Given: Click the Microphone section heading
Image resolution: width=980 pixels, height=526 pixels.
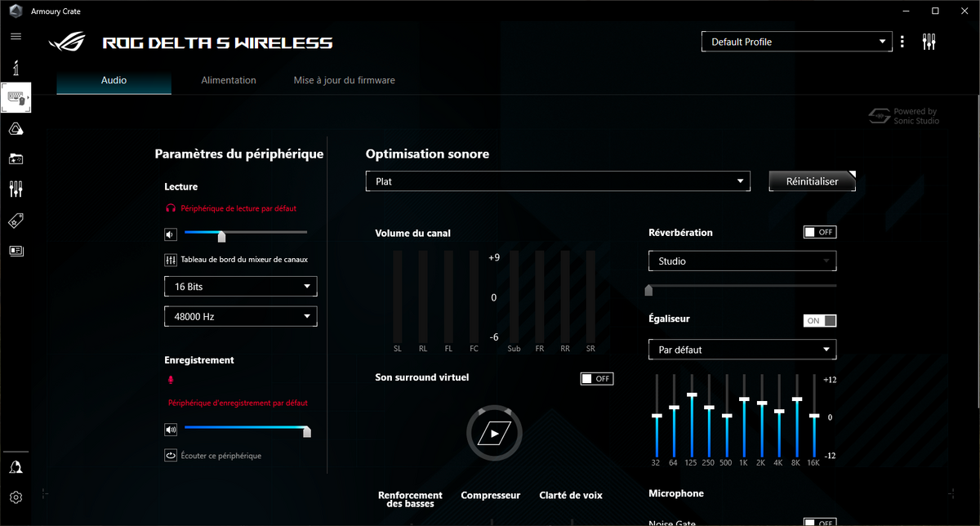Looking at the screenshot, I should tap(676, 493).
